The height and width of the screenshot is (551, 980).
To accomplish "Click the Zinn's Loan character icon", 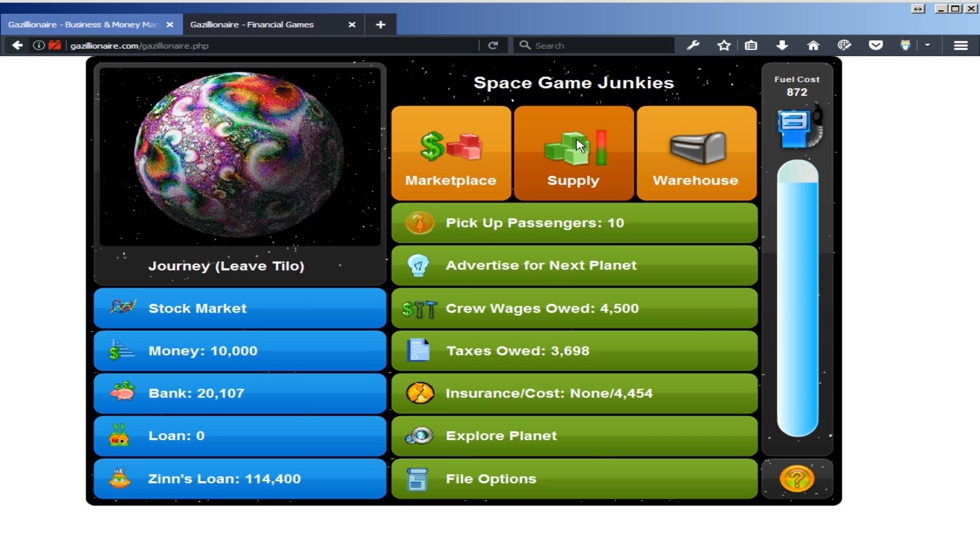I will (120, 478).
